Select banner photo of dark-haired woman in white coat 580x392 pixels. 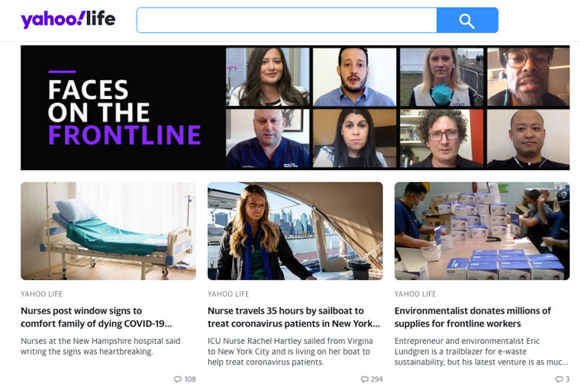(x=354, y=138)
